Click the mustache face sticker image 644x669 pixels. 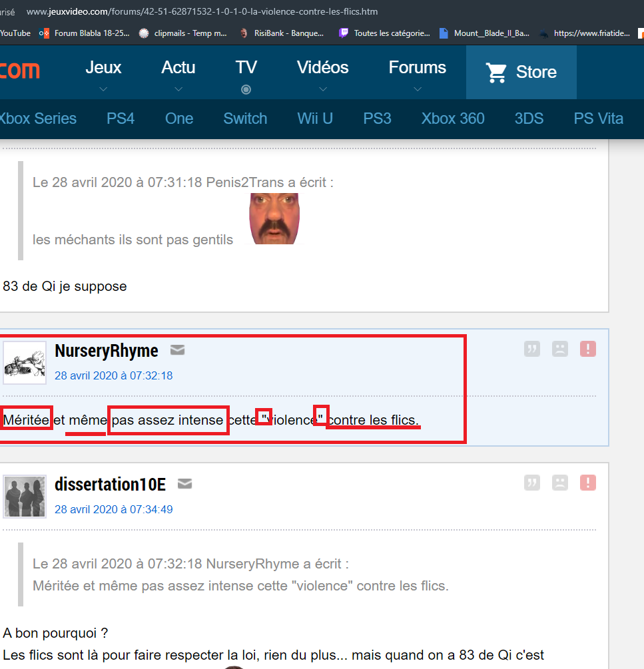[274, 218]
